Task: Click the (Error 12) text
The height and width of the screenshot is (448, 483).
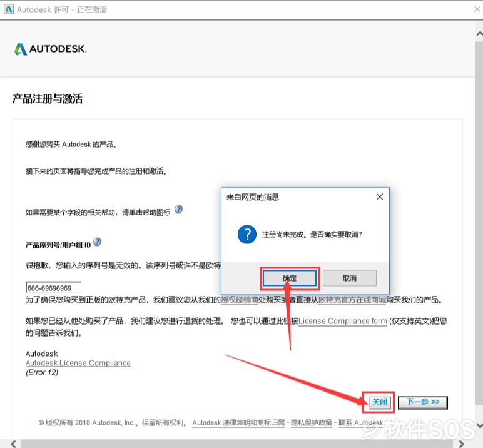Action: pos(42,372)
